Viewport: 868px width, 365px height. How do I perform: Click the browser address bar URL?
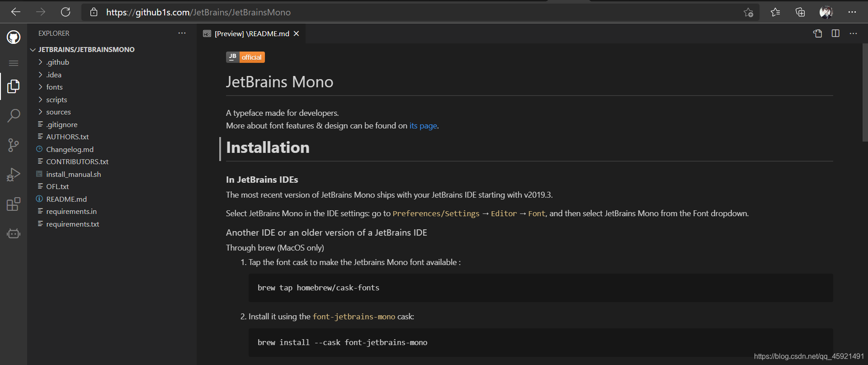pyautogui.click(x=198, y=12)
